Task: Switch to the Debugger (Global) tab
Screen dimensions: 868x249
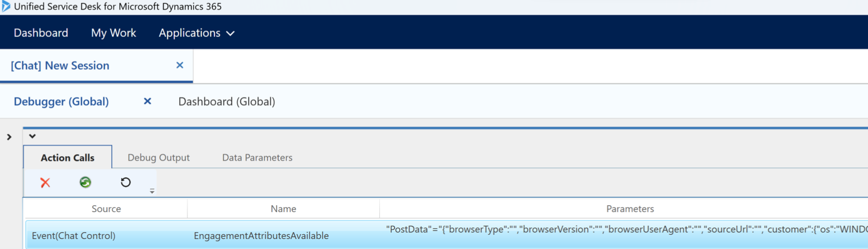Action: coord(61,101)
